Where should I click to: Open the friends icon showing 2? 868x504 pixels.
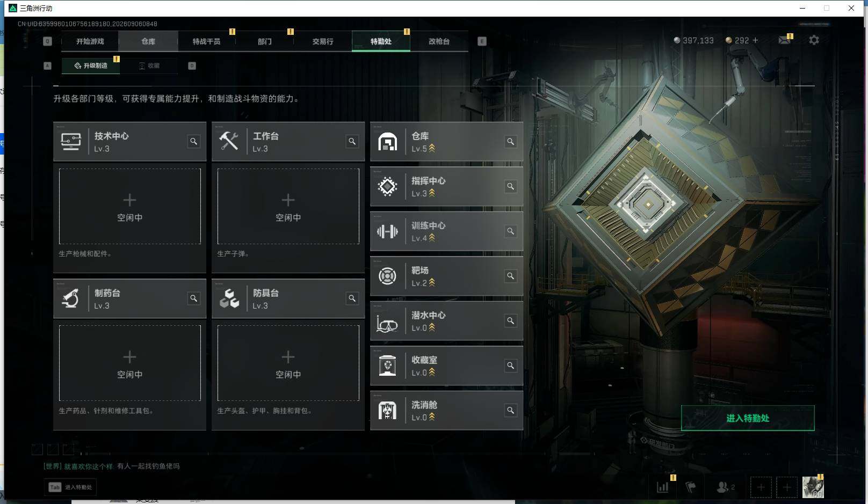[725, 487]
